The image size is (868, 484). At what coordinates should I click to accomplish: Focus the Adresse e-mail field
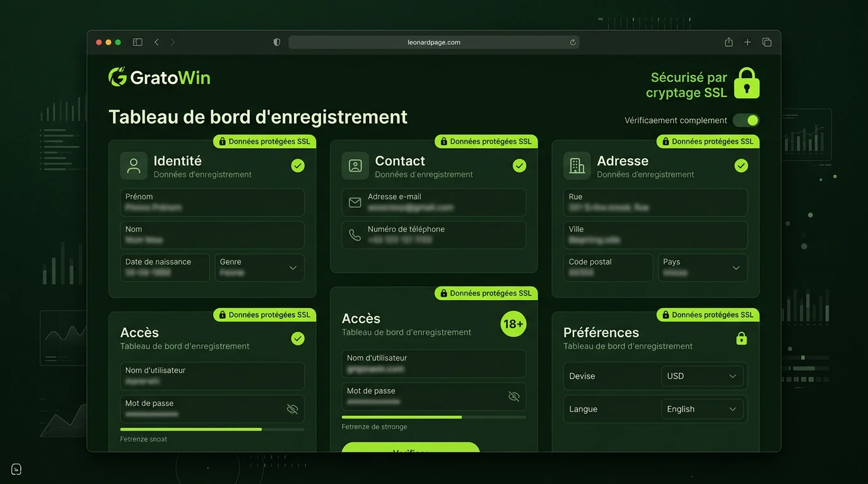click(x=434, y=202)
